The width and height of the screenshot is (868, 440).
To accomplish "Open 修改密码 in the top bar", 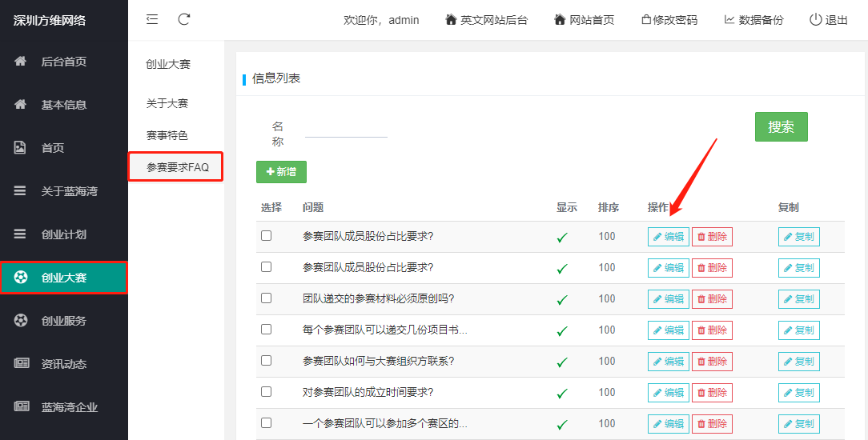I will [669, 20].
